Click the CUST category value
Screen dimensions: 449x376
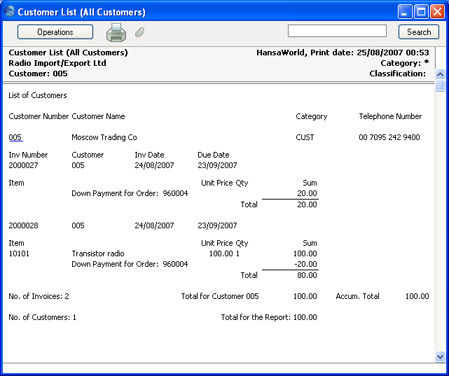click(305, 137)
